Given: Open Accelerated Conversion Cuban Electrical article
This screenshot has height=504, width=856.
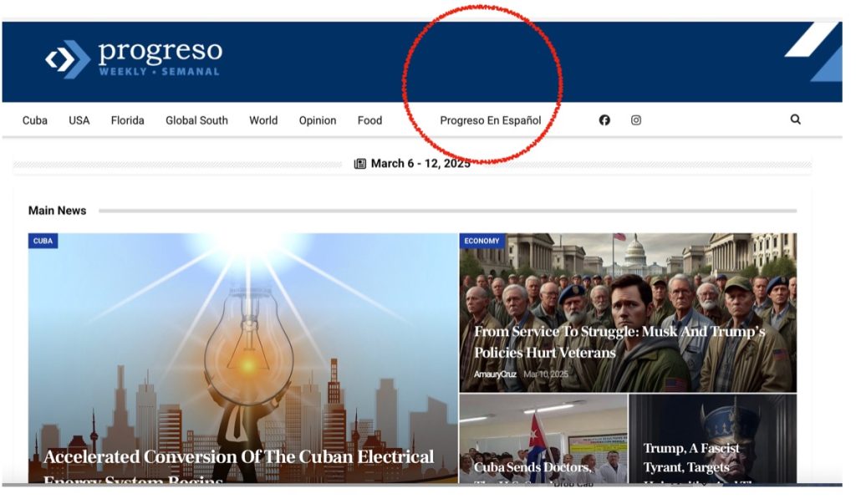Looking at the screenshot, I should pos(238,458).
